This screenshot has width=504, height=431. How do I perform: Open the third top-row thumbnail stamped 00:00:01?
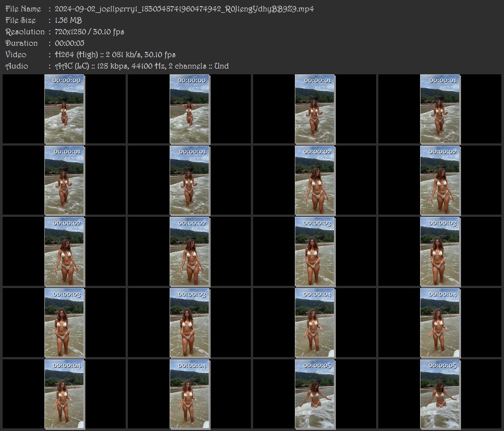click(315, 109)
